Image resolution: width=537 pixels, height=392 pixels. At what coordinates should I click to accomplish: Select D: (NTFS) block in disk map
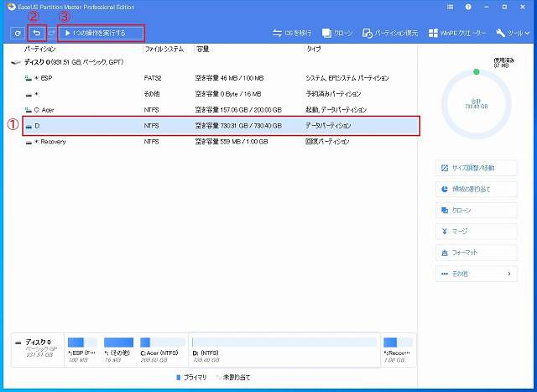(284, 350)
